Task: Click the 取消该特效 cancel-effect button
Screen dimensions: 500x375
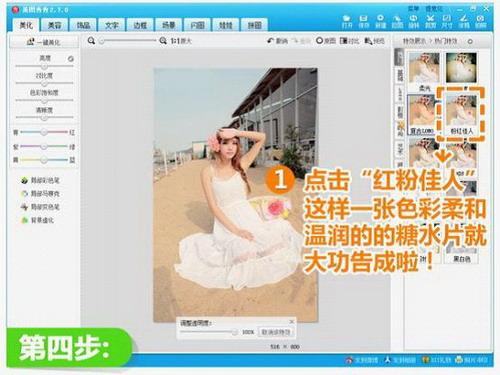Action: 276,332
